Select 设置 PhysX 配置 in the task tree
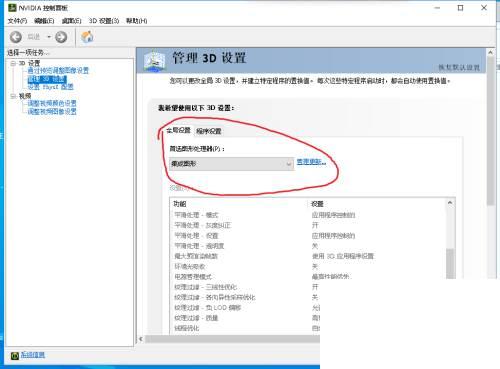 coord(50,87)
